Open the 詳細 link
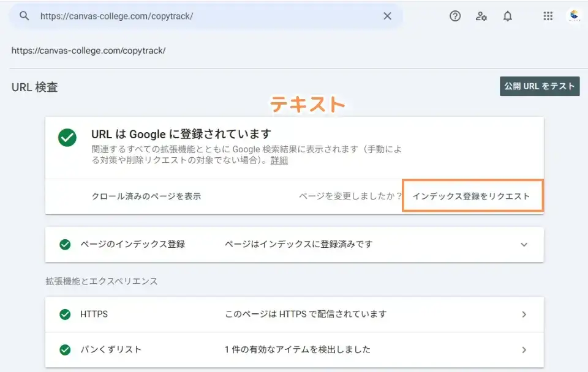This screenshot has height=372, width=588. 279,161
